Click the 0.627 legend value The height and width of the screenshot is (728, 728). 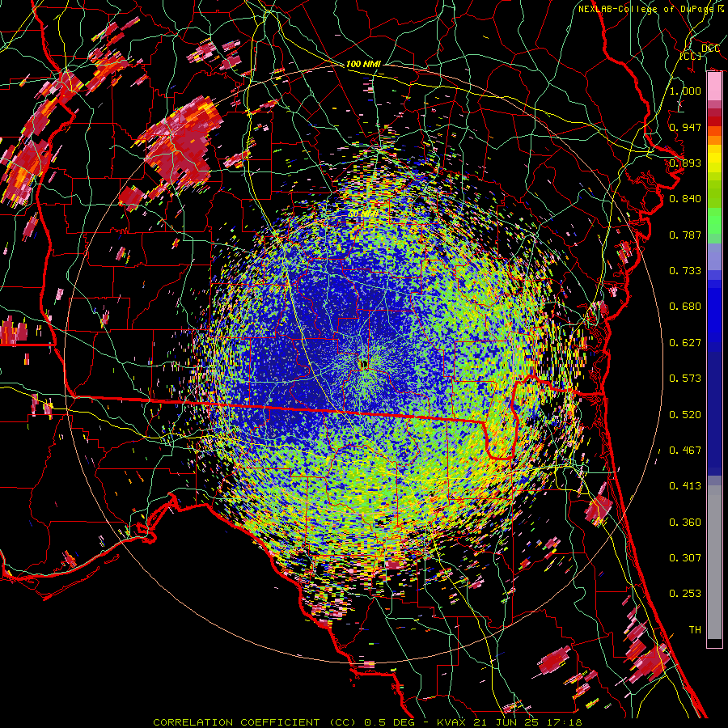coord(685,343)
